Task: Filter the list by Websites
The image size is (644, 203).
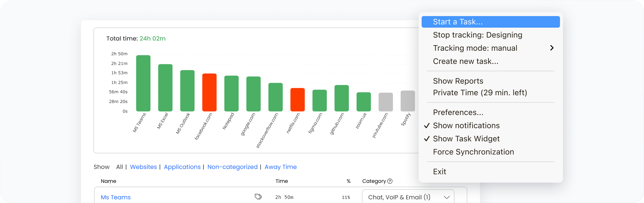Action: (143, 167)
